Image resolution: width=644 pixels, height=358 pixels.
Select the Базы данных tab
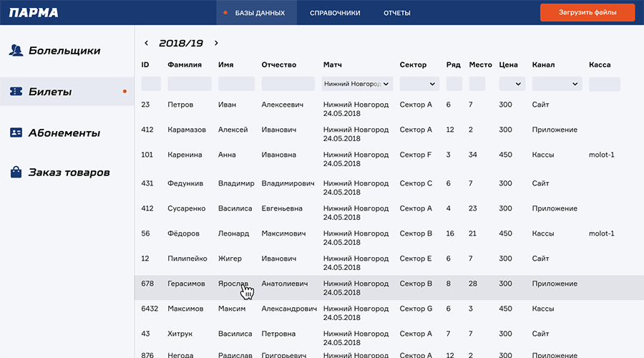pos(260,13)
